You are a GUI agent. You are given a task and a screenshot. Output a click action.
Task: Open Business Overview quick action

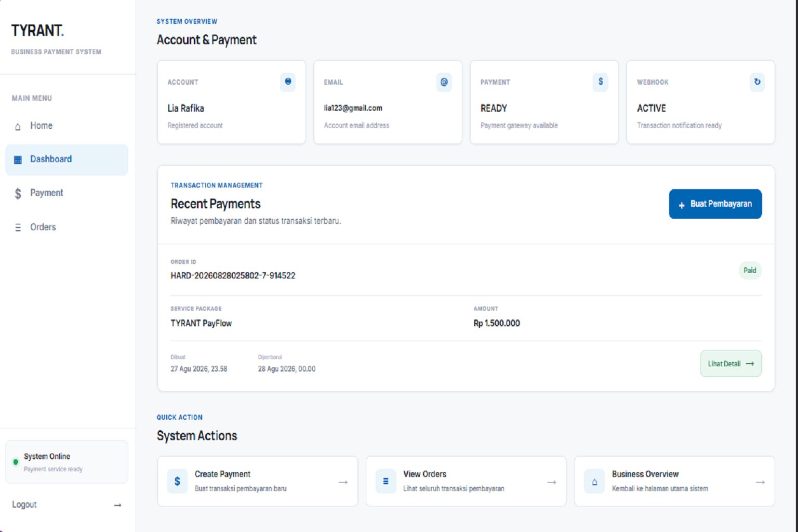pyautogui.click(x=674, y=481)
